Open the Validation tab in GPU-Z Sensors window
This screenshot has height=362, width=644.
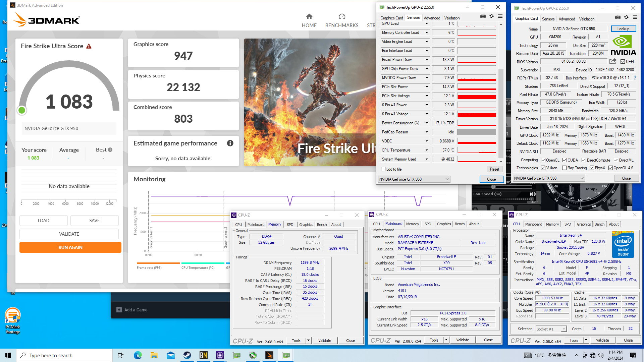(452, 18)
